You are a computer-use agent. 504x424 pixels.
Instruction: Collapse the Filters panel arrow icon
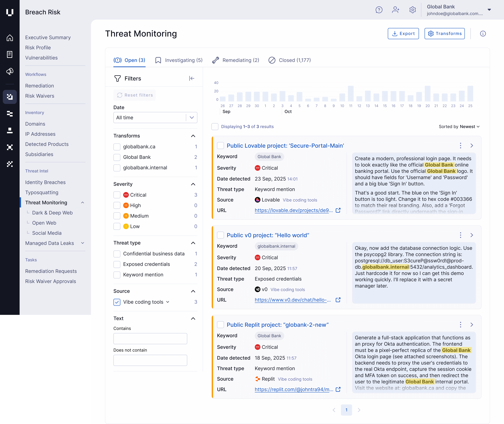coord(192,78)
